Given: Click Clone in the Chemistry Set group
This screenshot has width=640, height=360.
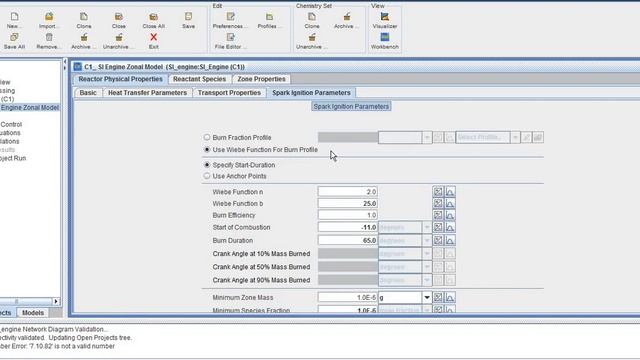Looking at the screenshot, I should click(312, 20).
